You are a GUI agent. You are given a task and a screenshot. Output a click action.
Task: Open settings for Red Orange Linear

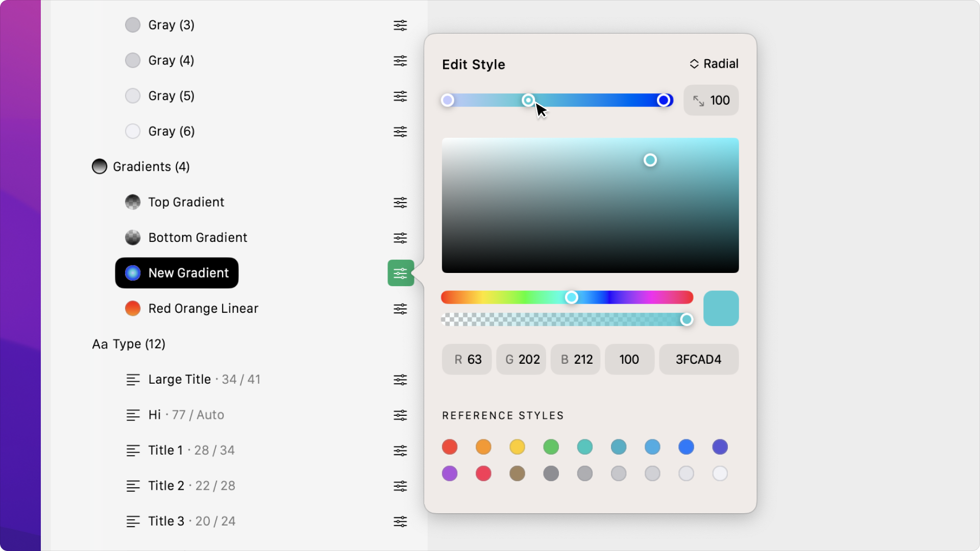(x=400, y=309)
